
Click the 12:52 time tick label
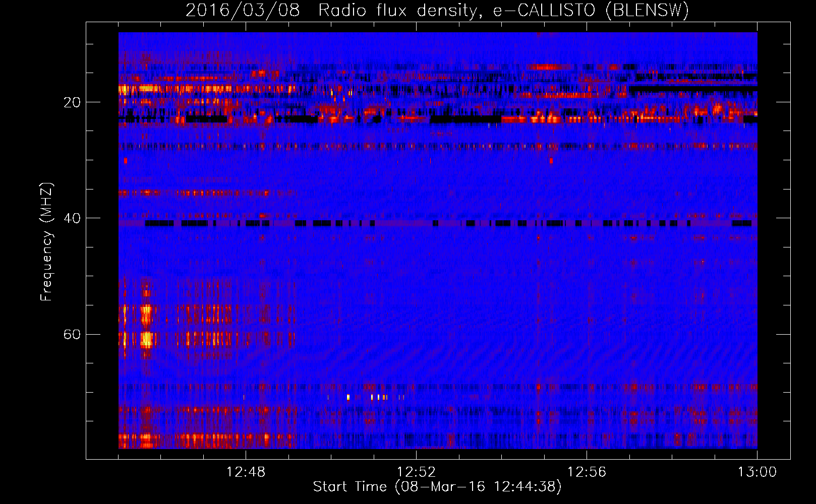tap(416, 472)
